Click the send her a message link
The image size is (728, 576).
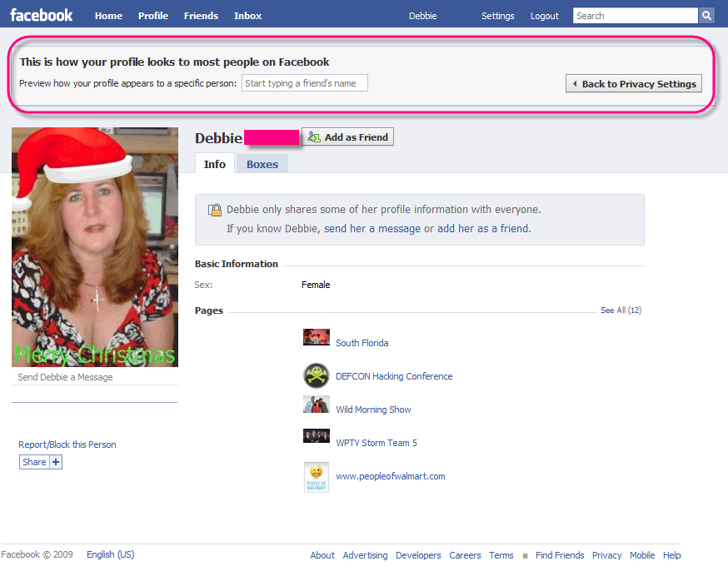[x=372, y=228]
